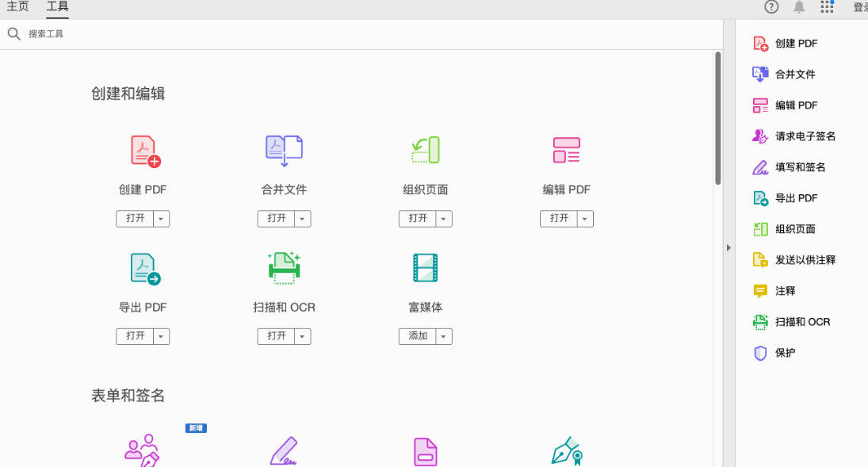This screenshot has height=467, width=868.
Task: Open dropdown arrow next to 编辑 PDF 打开
Action: click(585, 219)
